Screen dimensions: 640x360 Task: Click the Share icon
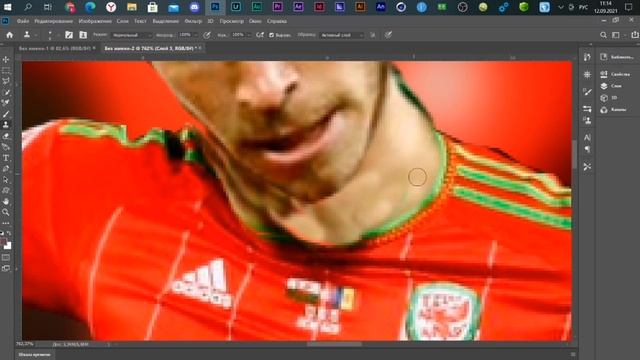tap(635, 35)
